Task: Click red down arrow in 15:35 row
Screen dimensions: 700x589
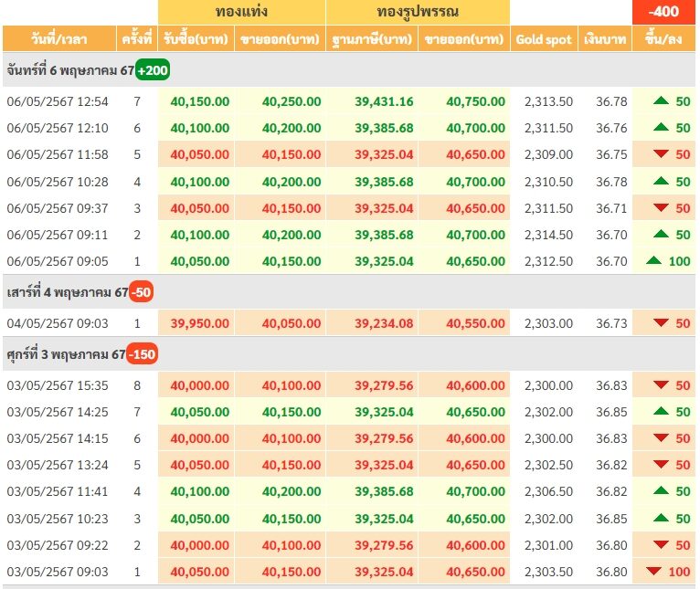Action: tap(661, 384)
